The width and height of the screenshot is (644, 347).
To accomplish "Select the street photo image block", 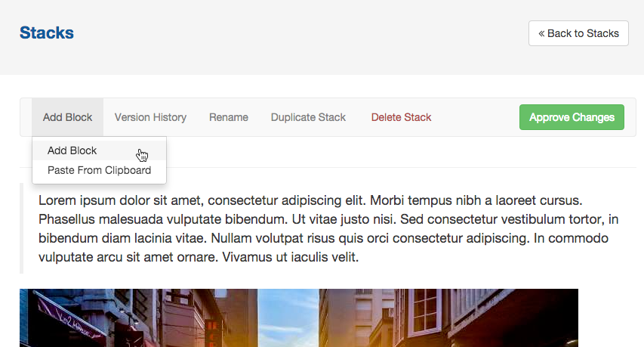I will click(x=299, y=318).
